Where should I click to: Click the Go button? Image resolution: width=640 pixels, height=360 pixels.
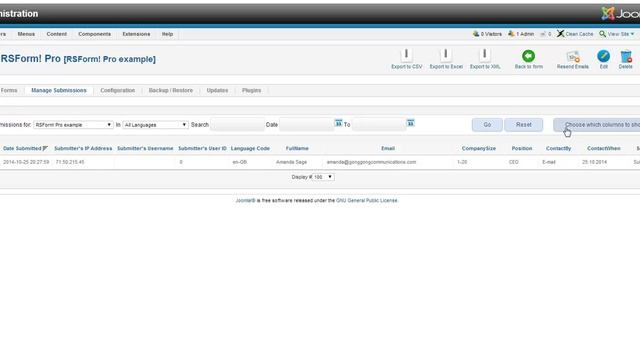(487, 124)
